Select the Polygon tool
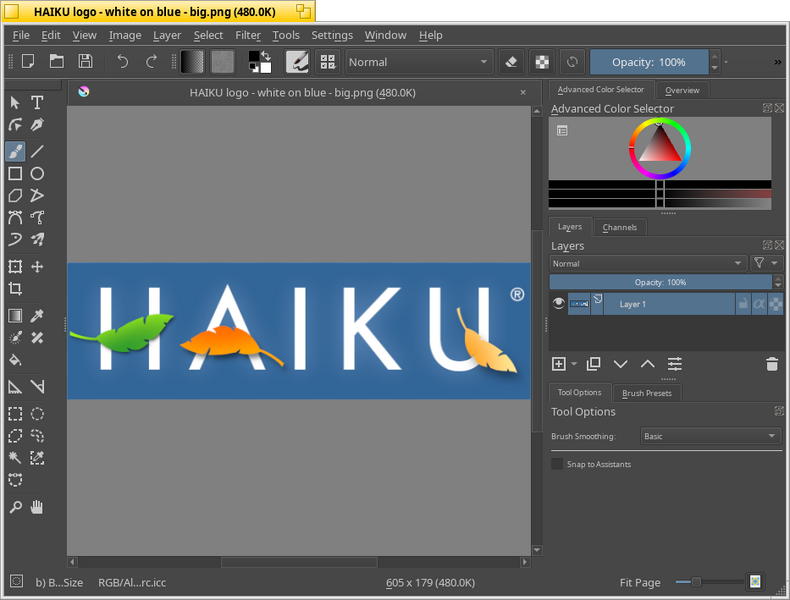Viewport: 790px width, 600px height. 15,195
